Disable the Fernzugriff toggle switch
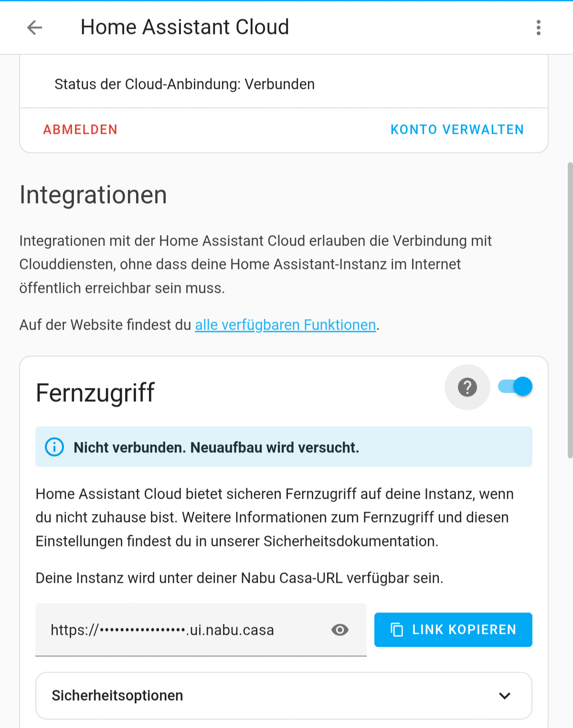This screenshot has height=728, width=573. point(515,386)
